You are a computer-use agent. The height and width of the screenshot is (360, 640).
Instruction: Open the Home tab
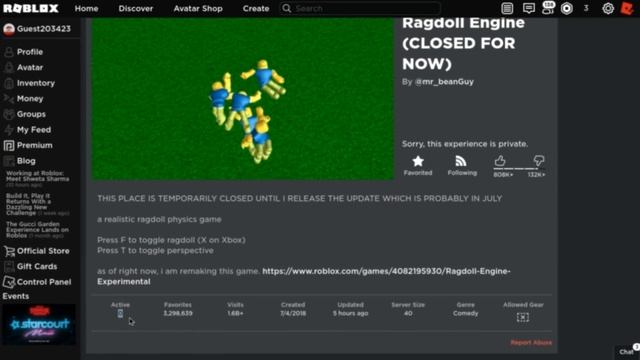[x=86, y=8]
